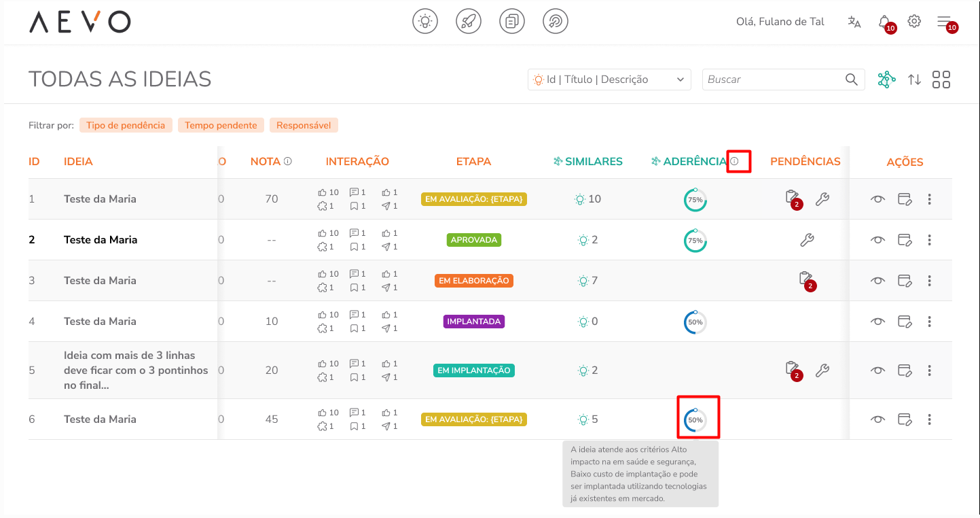Screen dimensions: 980x518
Task: Filter by Responsável
Action: coord(304,125)
